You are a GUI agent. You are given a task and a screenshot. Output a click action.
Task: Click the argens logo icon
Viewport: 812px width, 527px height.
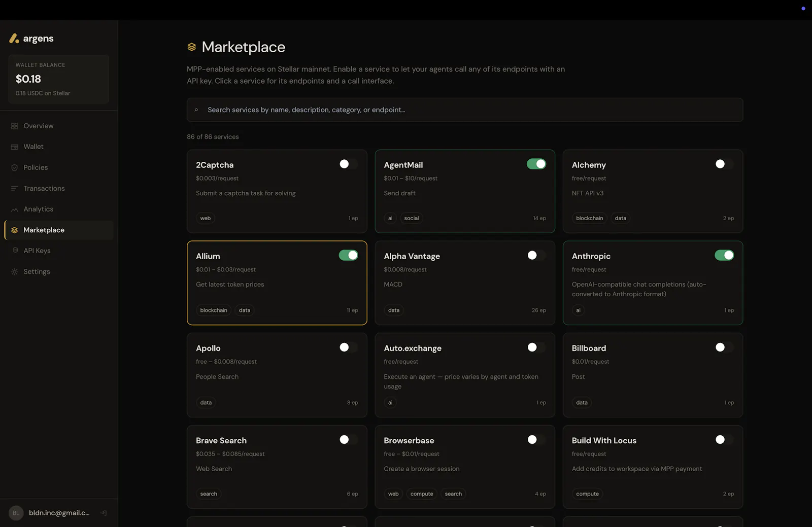click(14, 39)
